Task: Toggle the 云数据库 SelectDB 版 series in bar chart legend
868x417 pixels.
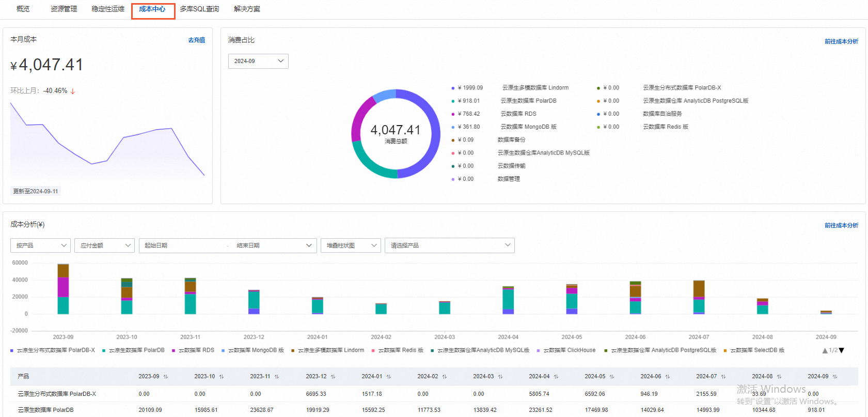Action: (754, 350)
